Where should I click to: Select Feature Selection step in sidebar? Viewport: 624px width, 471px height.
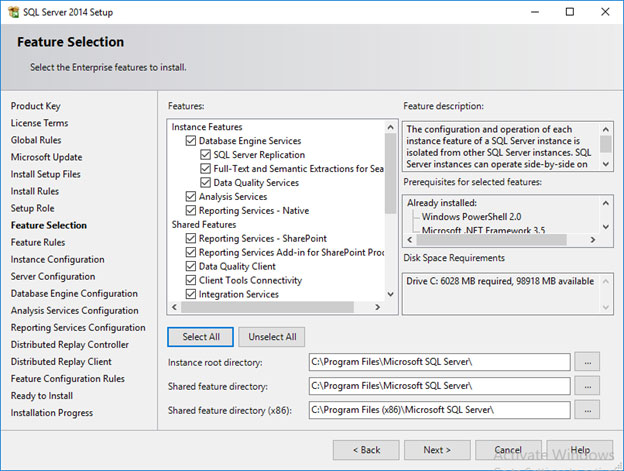click(x=49, y=225)
